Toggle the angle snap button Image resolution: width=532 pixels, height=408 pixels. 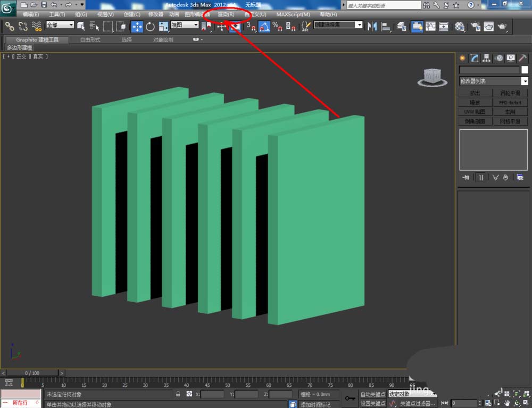[264, 26]
